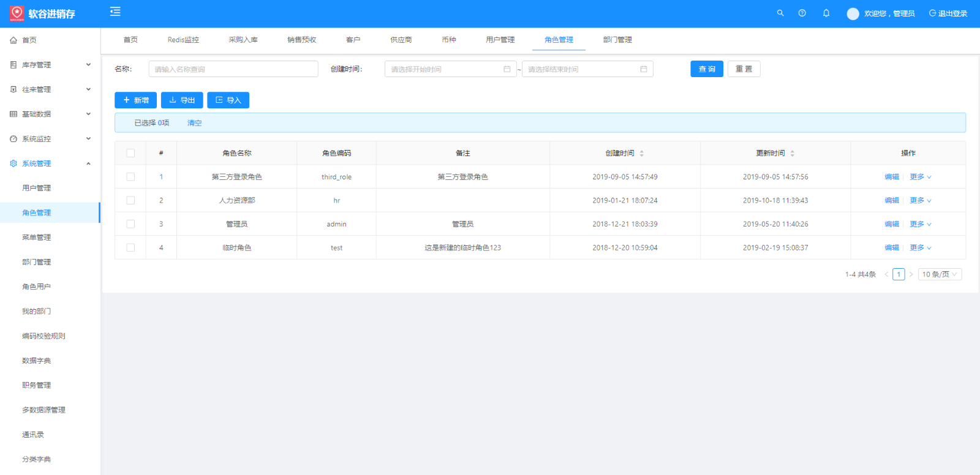Check the row for 人力资源部
Screen dimensions: 980x475
tap(130, 200)
